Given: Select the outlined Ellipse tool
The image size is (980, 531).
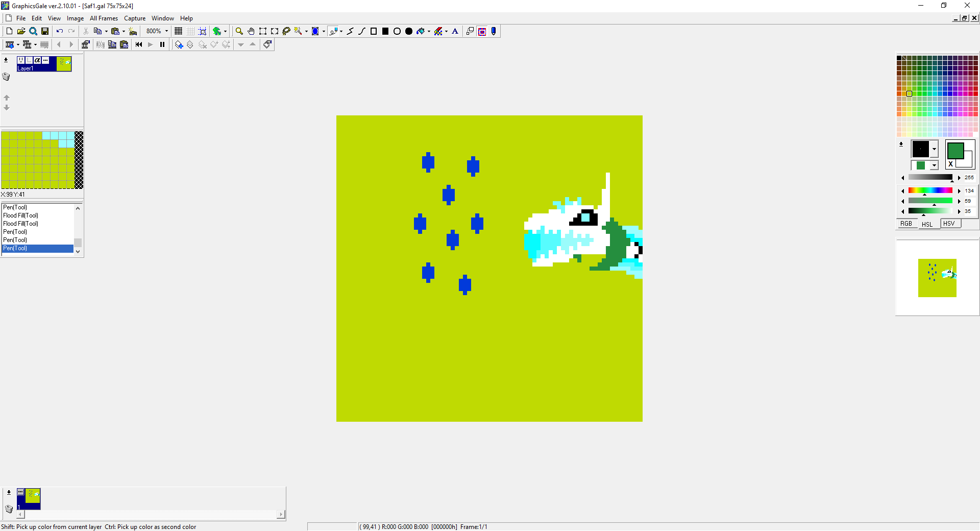Looking at the screenshot, I should point(397,31).
